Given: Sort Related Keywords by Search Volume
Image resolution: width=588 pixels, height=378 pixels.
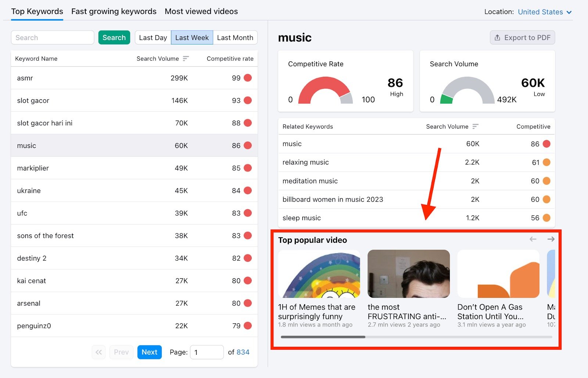Looking at the screenshot, I should [476, 126].
